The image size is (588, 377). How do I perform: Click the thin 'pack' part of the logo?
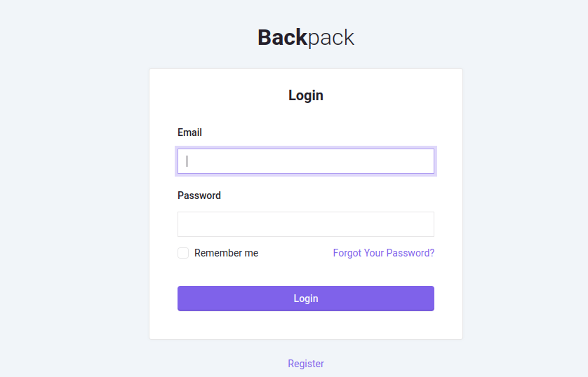[330, 39]
